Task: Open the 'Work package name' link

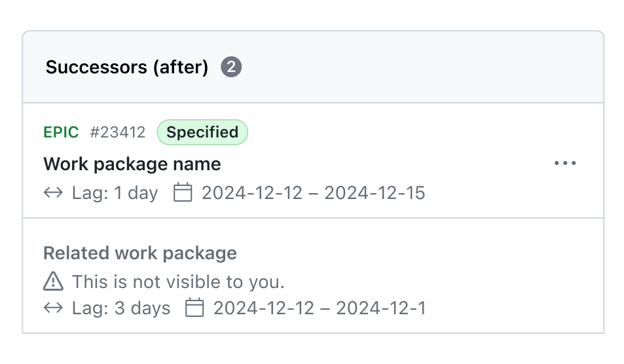Action: (x=132, y=164)
